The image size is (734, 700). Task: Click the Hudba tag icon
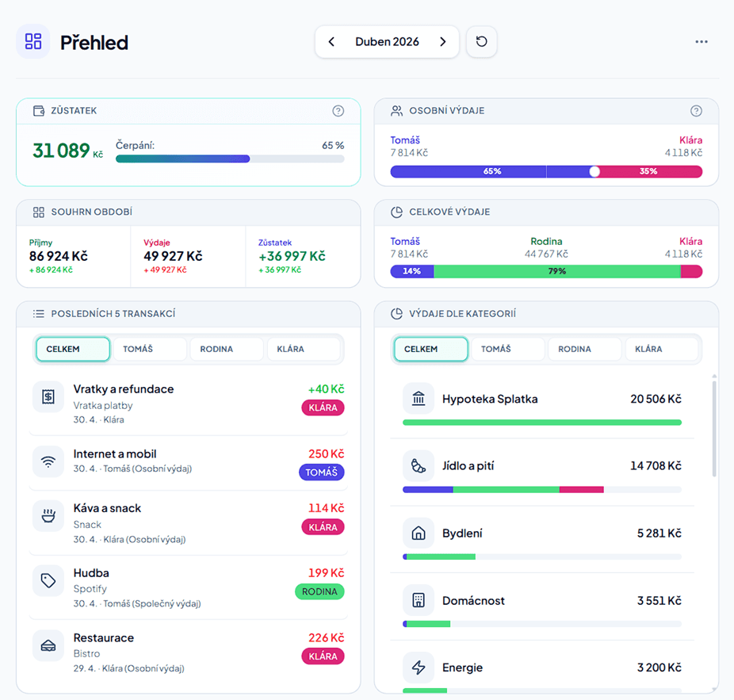[48, 580]
